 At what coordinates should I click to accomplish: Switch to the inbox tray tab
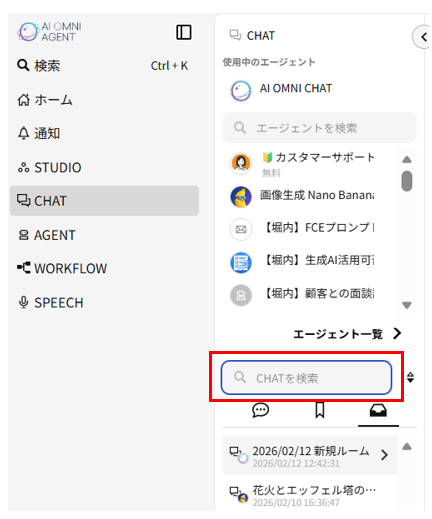click(x=378, y=410)
